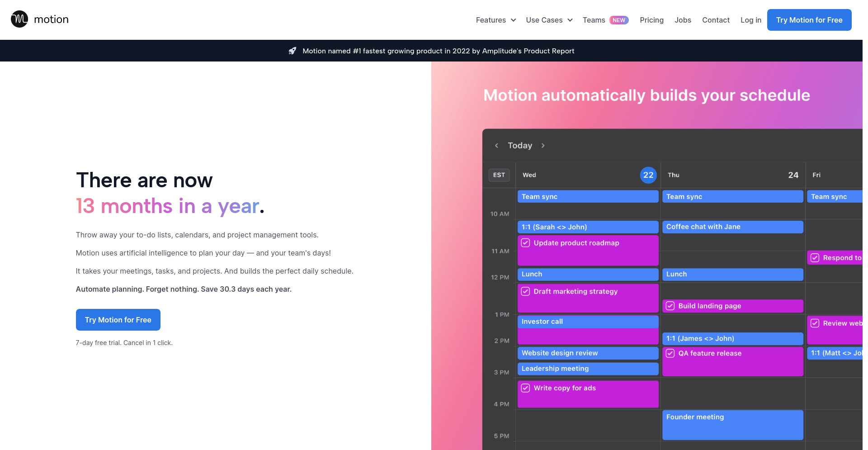Check off Draft marketing strategy task
868x450 pixels.
(525, 291)
